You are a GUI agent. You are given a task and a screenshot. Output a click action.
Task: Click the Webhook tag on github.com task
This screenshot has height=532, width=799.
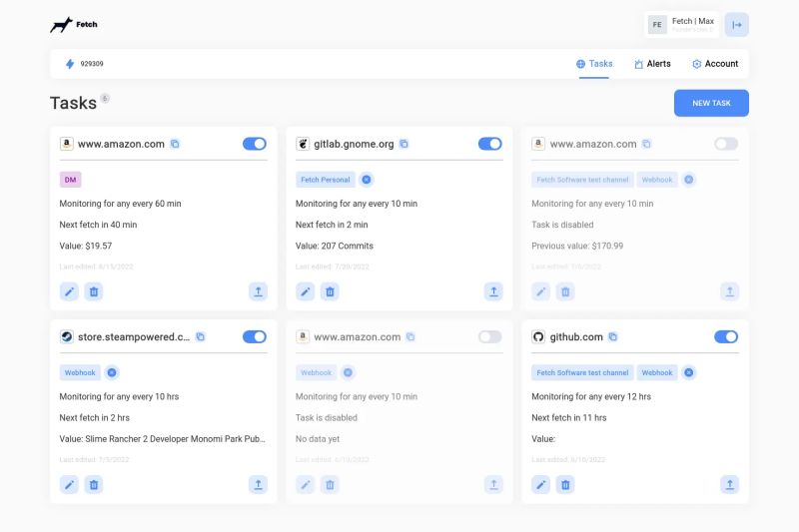tap(657, 372)
